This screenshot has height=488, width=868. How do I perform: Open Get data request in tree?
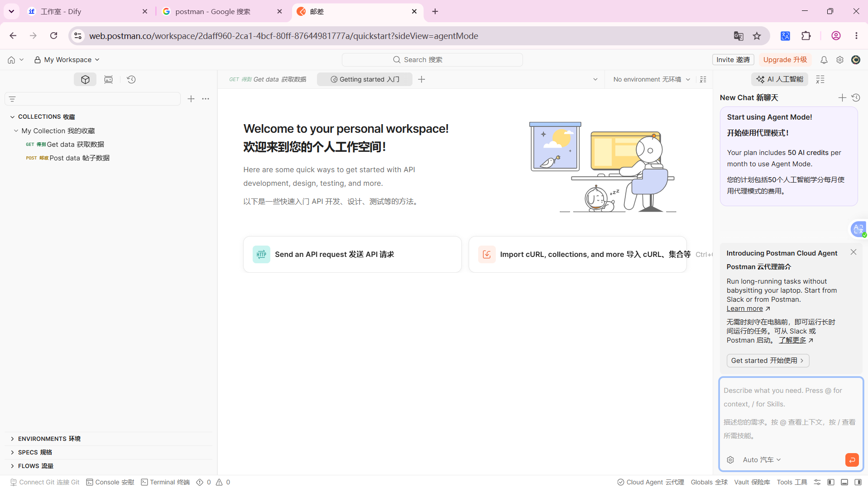(65, 144)
